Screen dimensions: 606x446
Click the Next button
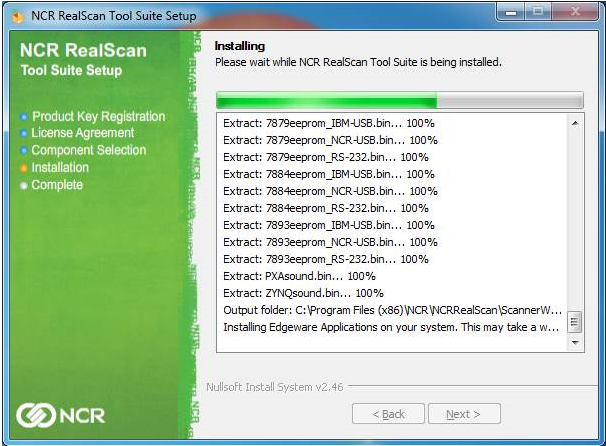(x=464, y=414)
